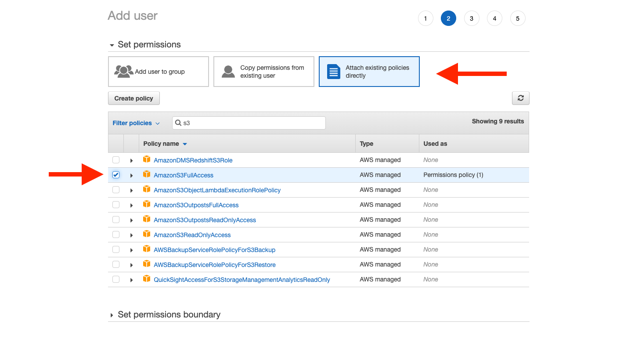Choose Add user to group option
Image resolution: width=638 pixels, height=364 pixels.
[x=159, y=72]
